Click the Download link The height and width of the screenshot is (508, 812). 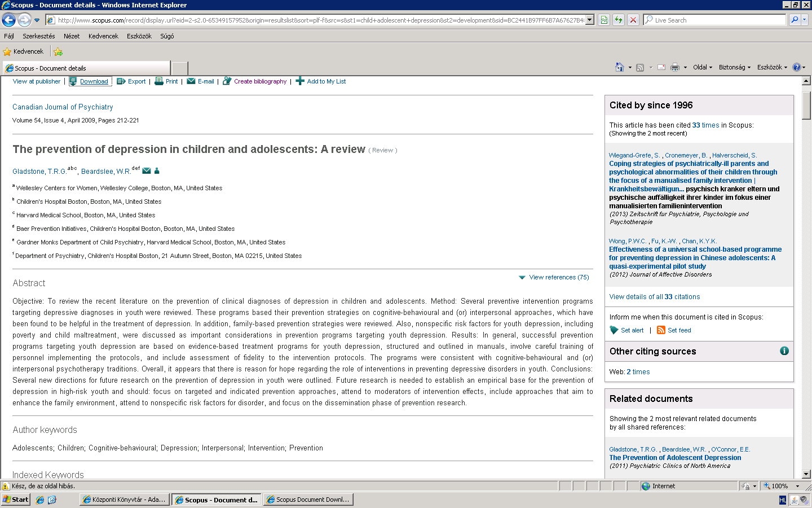[94, 81]
